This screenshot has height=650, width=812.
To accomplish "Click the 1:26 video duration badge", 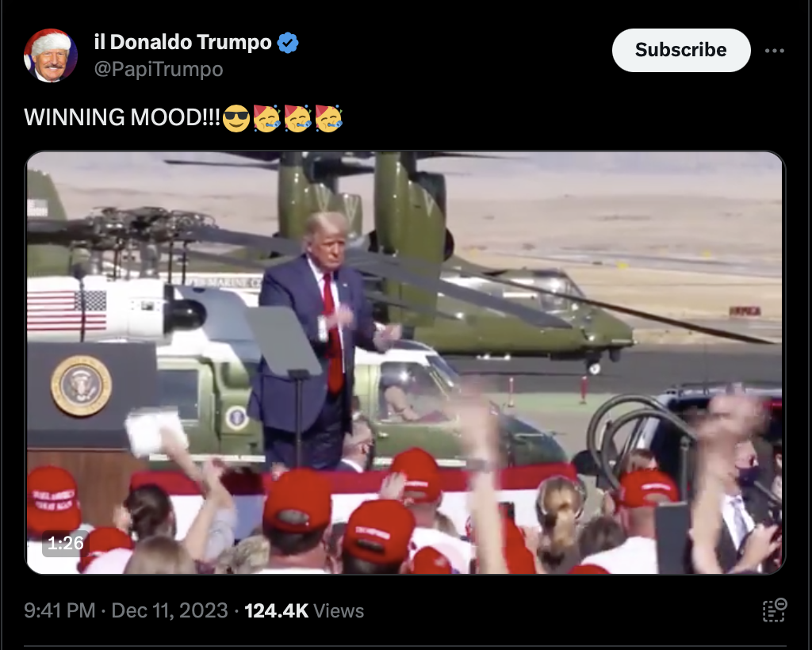I will click(65, 543).
